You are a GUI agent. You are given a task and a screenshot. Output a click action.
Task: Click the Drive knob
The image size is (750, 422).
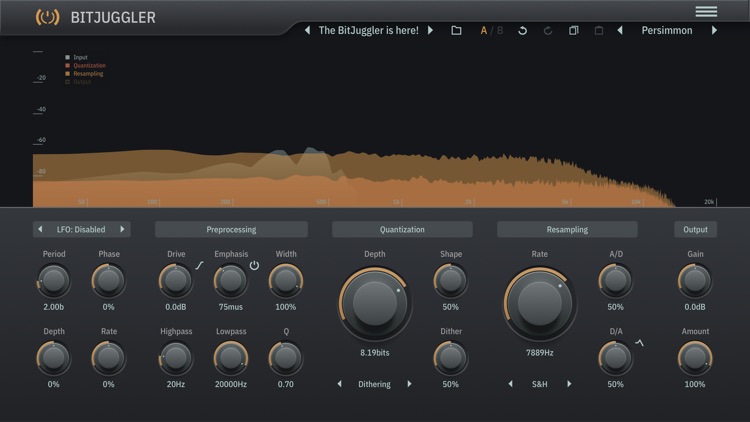click(x=176, y=280)
